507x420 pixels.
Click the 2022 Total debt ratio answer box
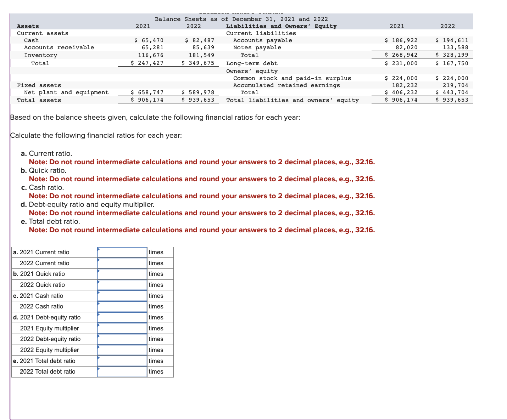(x=122, y=371)
